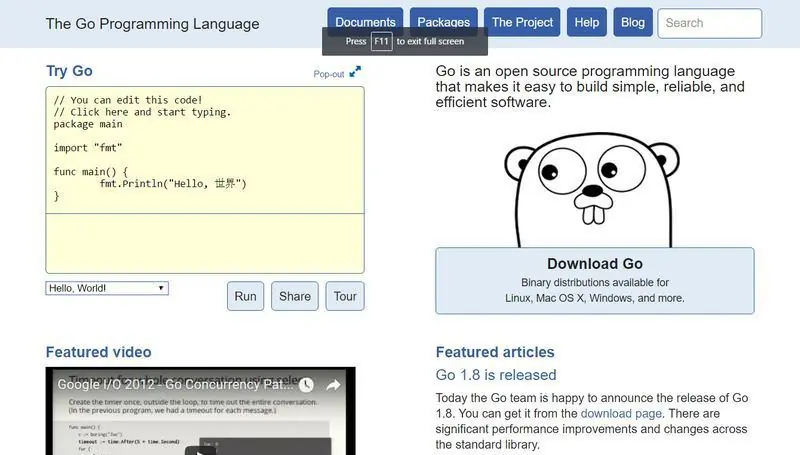The image size is (800, 455).
Task: Click the code output area below editor
Action: click(x=205, y=243)
